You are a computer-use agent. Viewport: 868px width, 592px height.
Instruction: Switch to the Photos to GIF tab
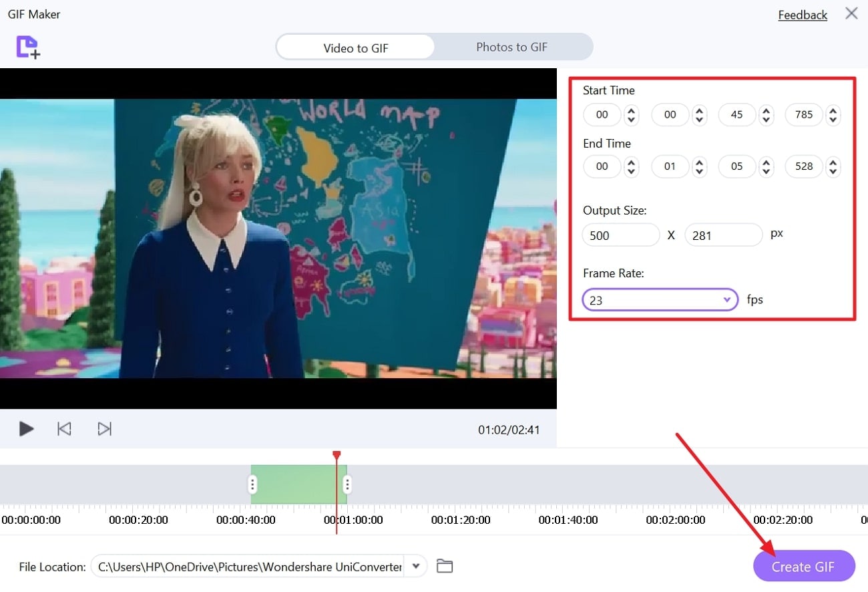click(512, 47)
